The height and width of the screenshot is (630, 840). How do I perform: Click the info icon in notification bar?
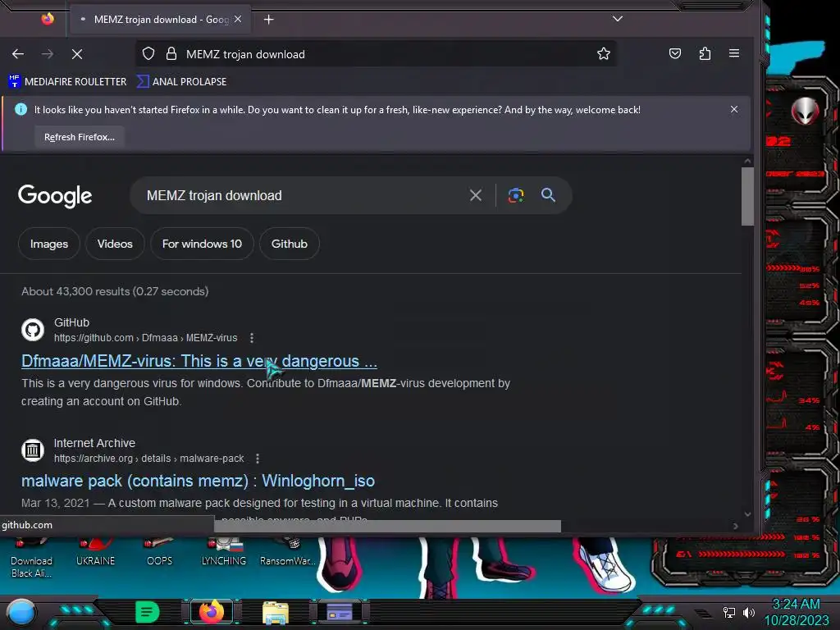coord(21,109)
